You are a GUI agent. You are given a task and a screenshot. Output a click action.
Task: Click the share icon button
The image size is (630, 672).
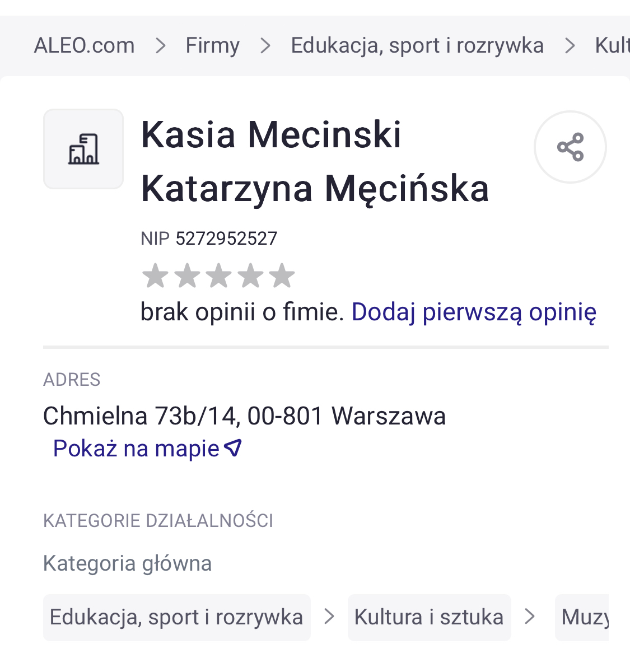pos(570,147)
